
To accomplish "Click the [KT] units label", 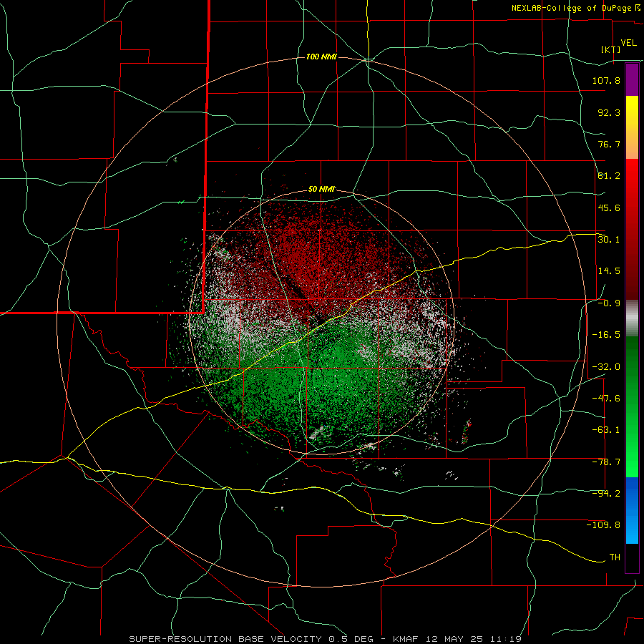I will (611, 49).
